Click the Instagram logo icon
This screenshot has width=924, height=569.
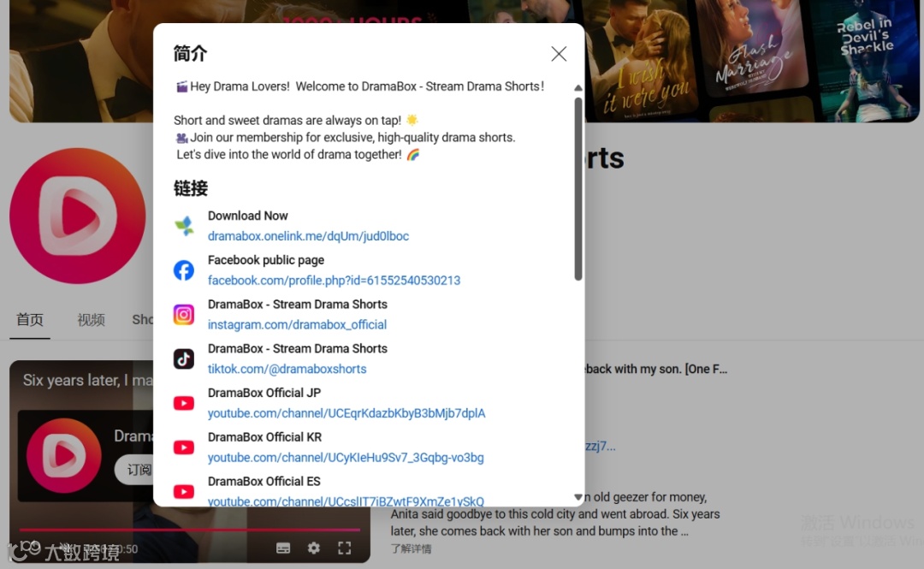pos(184,314)
